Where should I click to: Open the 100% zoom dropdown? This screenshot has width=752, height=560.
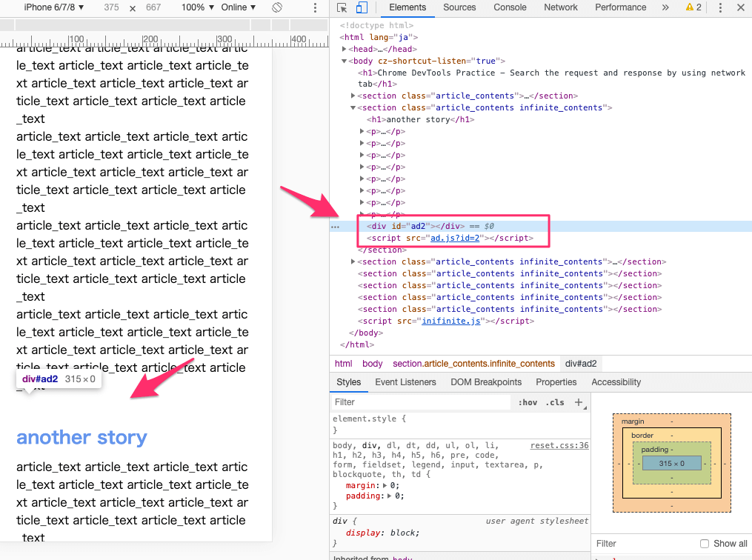pyautogui.click(x=197, y=7)
